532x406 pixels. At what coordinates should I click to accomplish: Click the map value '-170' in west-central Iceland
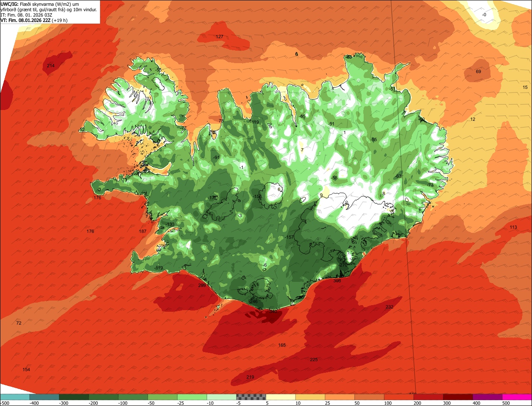click(x=213, y=198)
